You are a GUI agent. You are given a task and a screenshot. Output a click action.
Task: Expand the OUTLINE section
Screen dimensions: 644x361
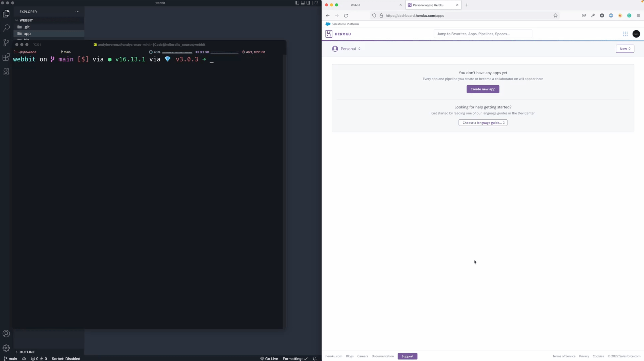pos(25,352)
